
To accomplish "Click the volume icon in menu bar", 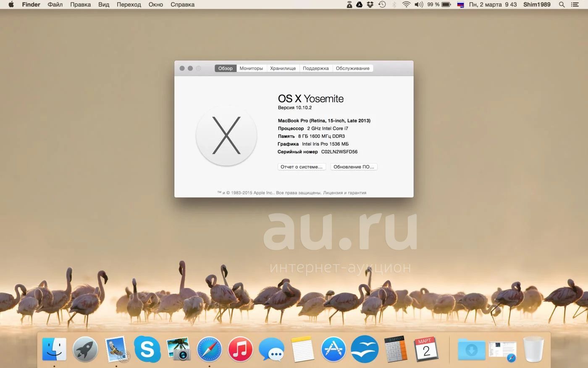I will (419, 5).
